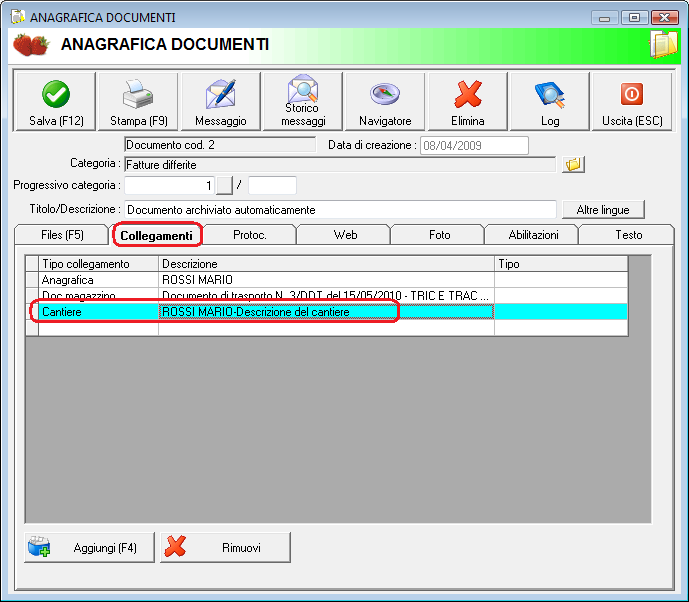This screenshot has height=602, width=689.
Task: Launch the Navigatore compass tool
Action: pyautogui.click(x=385, y=102)
